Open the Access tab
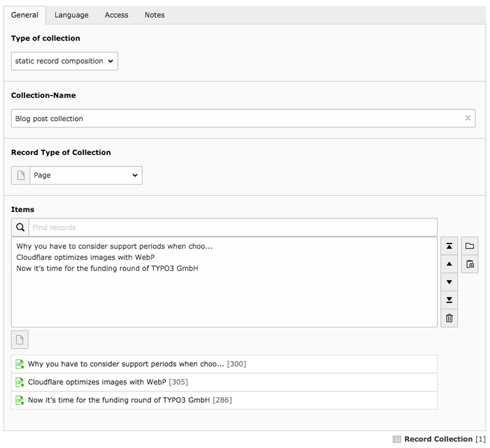Screen dimensions: 490x448 (117, 15)
